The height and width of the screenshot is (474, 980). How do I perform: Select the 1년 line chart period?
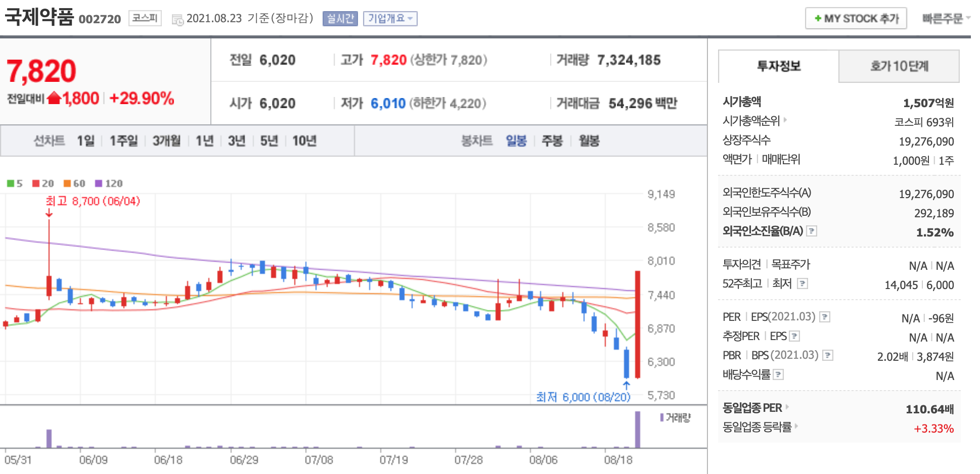[205, 140]
